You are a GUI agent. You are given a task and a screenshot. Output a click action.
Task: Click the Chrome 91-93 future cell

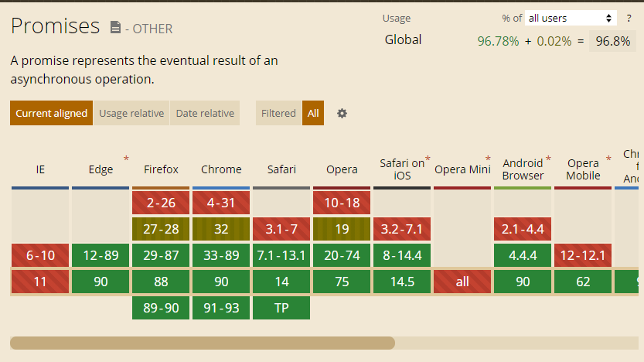[x=221, y=308]
